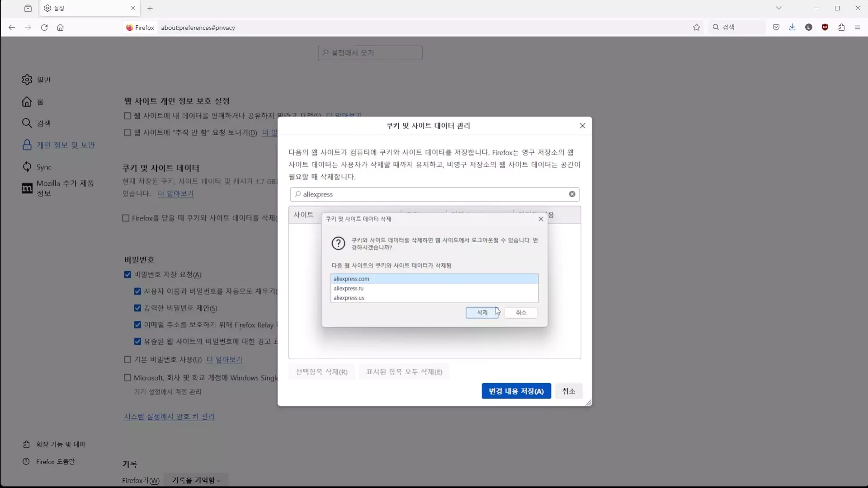The height and width of the screenshot is (488, 868).
Task: Enable the 기본 비밀번호 사용 checkbox
Action: pos(127,360)
